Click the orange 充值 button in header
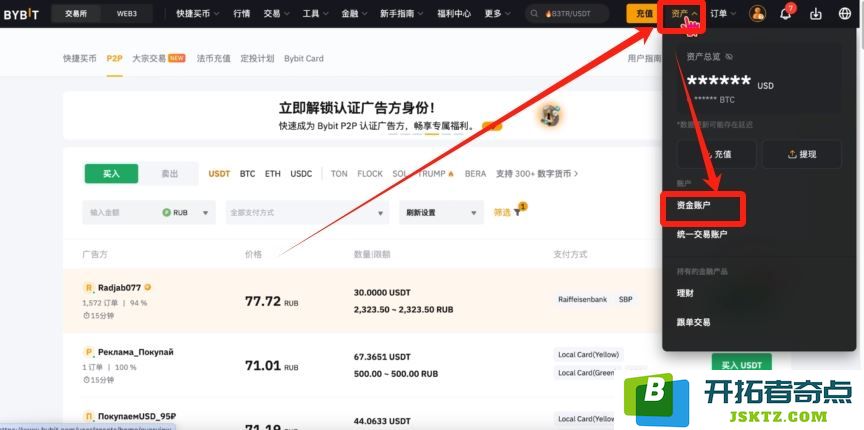This screenshot has height=430, width=864. (x=644, y=13)
